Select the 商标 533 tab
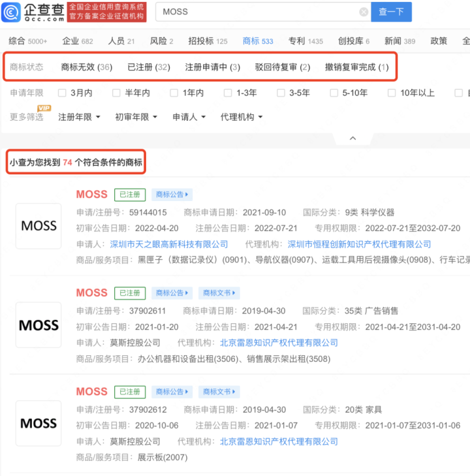Viewport: 470px width, 476px height. pos(258,41)
